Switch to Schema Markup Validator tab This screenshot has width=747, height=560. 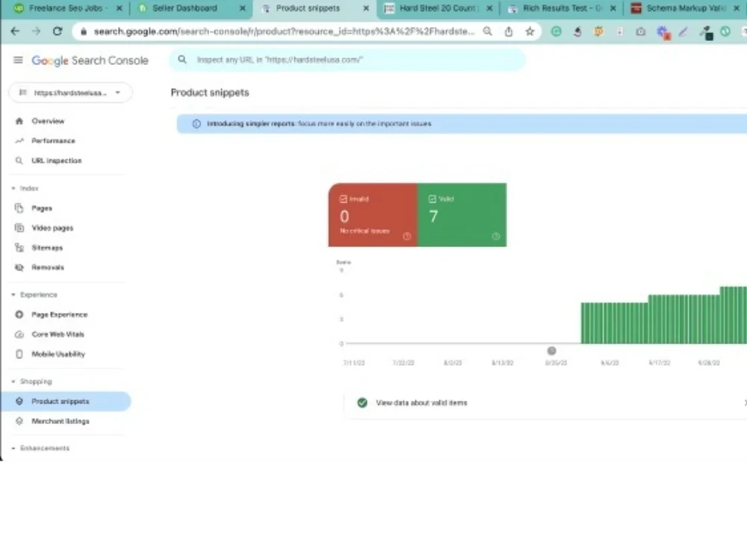pyautogui.click(x=686, y=8)
